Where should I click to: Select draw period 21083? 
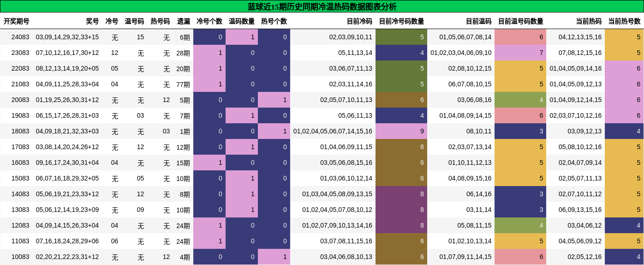(20, 84)
